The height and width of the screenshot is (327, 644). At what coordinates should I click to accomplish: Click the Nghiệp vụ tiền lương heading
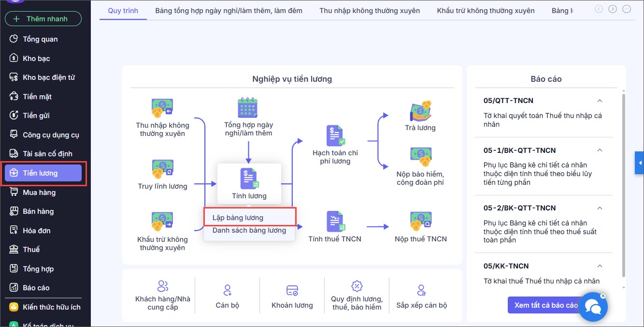pyautogui.click(x=292, y=79)
